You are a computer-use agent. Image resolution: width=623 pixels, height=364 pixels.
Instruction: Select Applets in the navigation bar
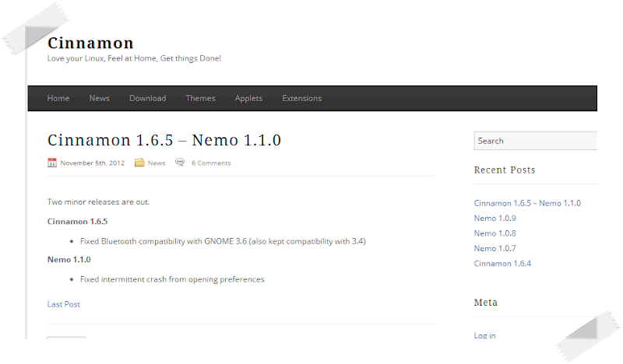248,98
